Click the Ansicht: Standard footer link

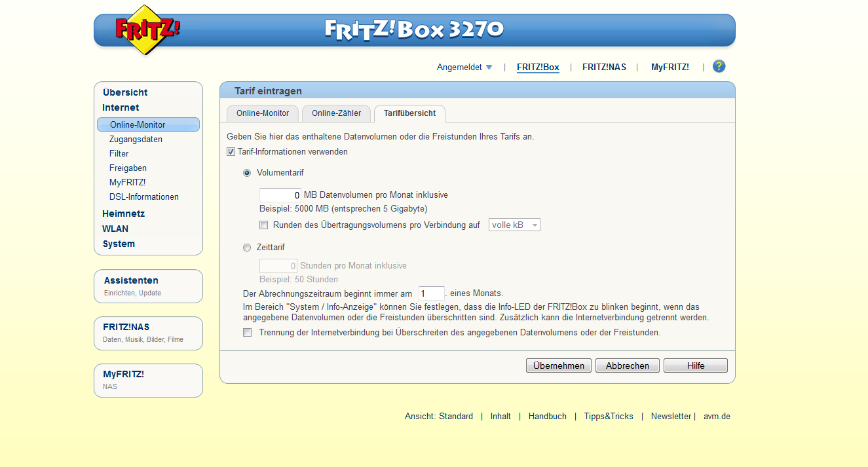tap(439, 417)
